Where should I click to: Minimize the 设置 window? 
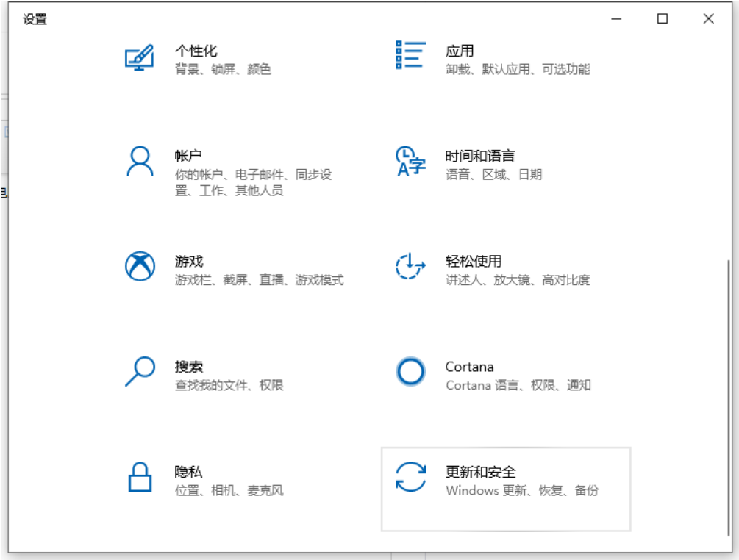(616, 19)
